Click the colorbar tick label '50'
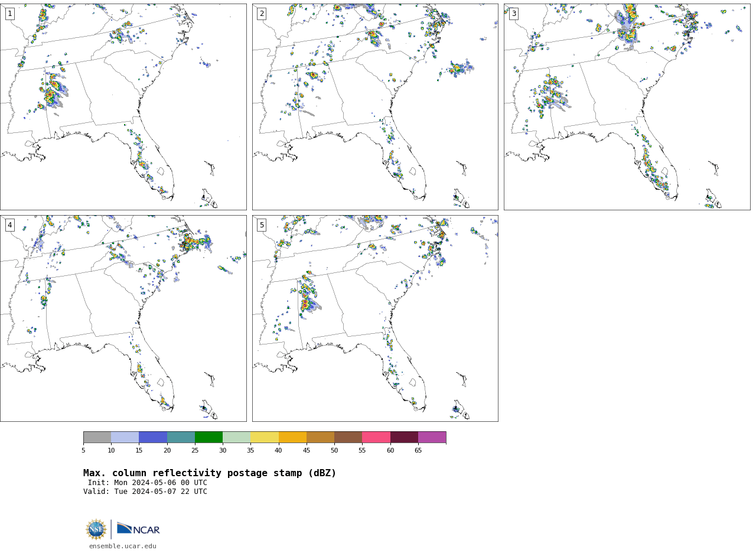Viewport: 756px width, 553px height. click(334, 451)
